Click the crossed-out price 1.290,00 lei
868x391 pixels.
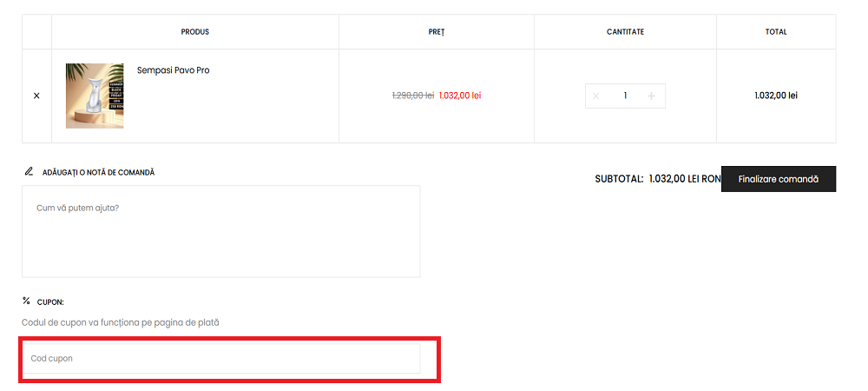click(x=413, y=96)
